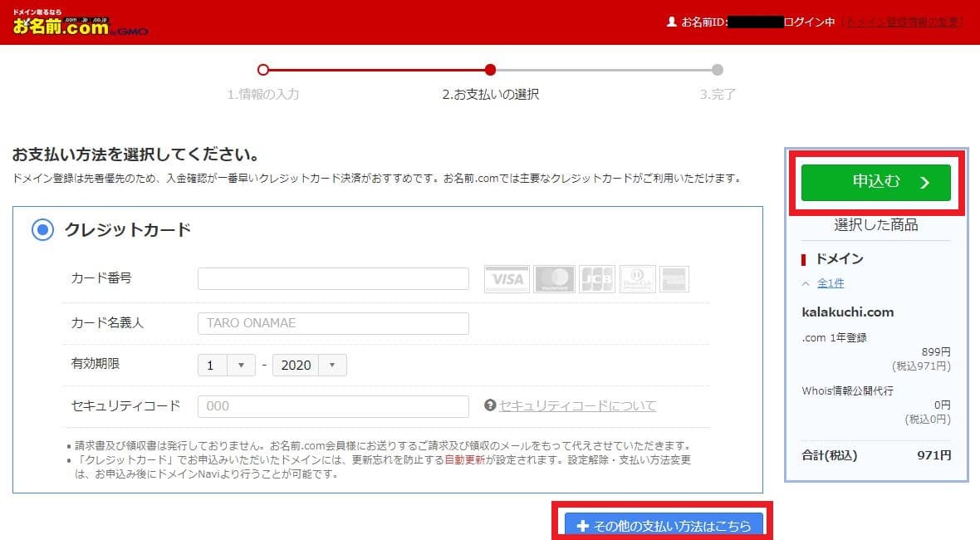The width and height of the screenshot is (980, 540).
Task: Click the MasterCard icon
Action: coord(554,279)
